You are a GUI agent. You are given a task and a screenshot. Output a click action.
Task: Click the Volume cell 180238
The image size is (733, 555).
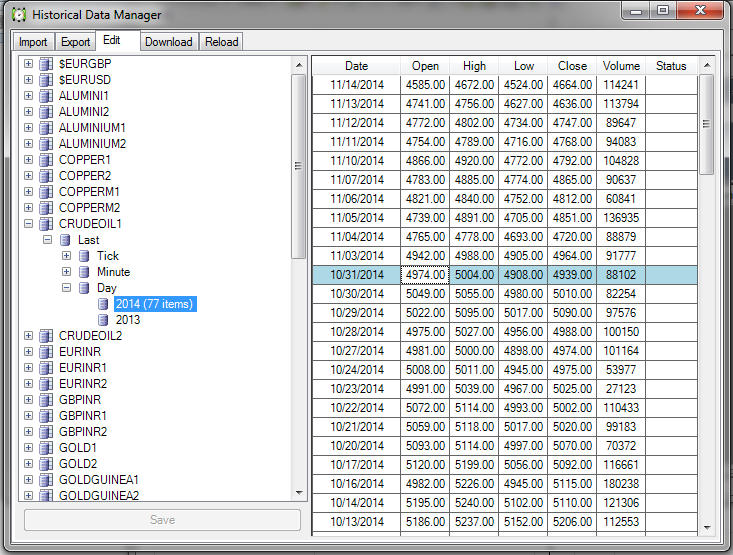click(x=621, y=484)
